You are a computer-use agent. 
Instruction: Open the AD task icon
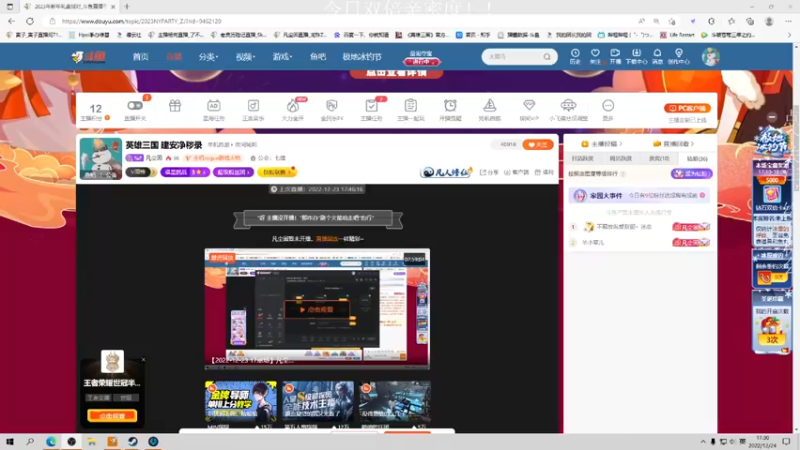214,106
